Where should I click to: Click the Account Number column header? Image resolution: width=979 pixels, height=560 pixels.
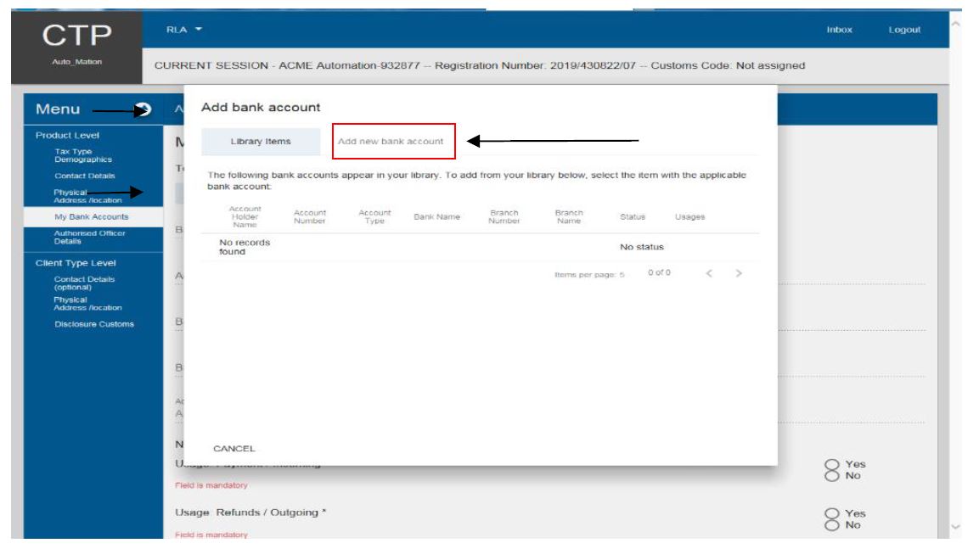pos(310,216)
